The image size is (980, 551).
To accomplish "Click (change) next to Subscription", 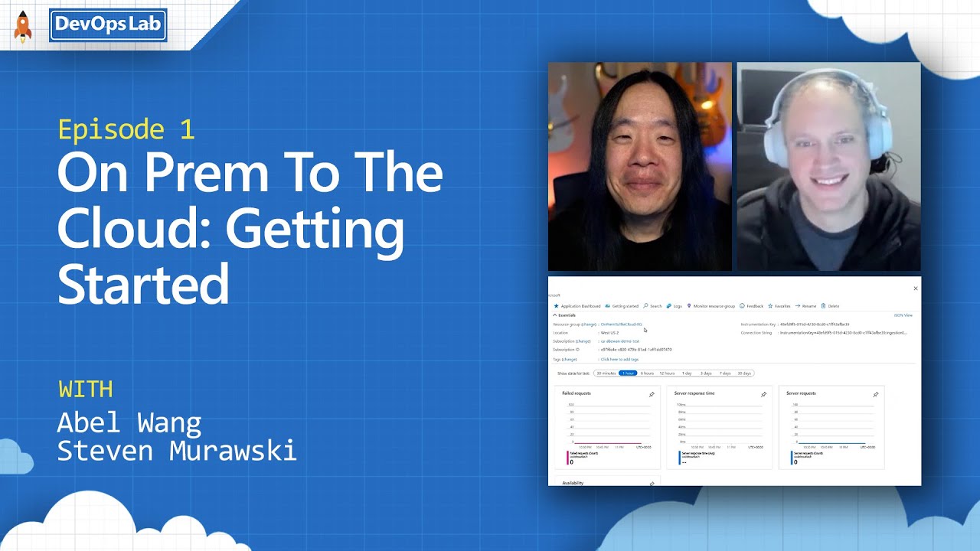I will (583, 341).
